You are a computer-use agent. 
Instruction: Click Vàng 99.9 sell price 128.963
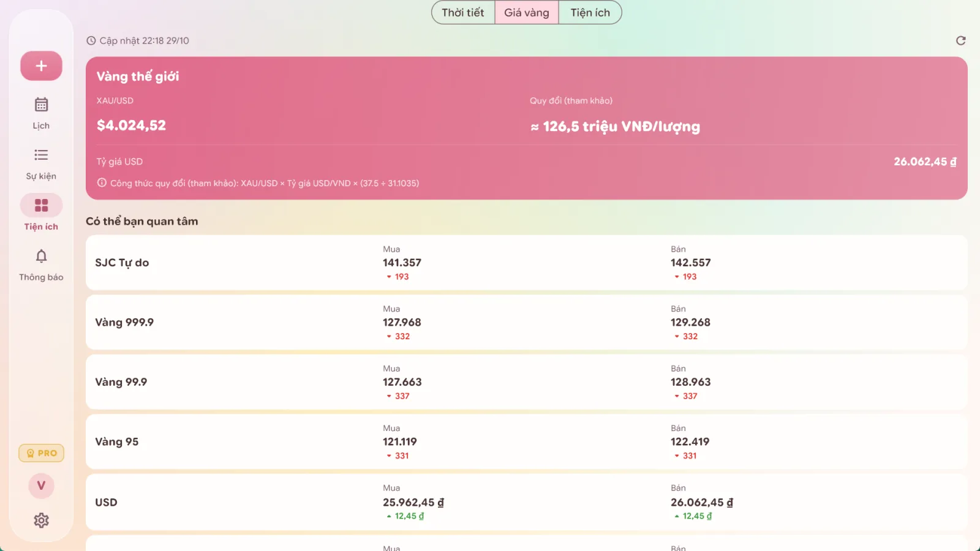(x=691, y=382)
